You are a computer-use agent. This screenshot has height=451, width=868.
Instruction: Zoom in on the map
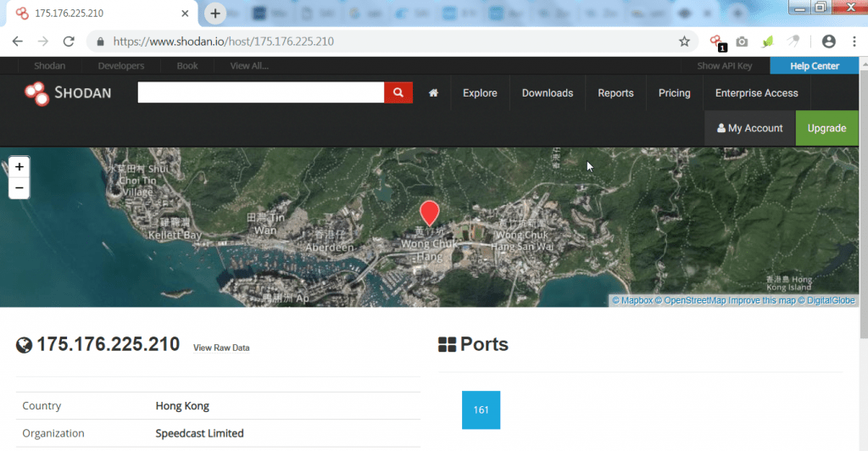[19, 167]
